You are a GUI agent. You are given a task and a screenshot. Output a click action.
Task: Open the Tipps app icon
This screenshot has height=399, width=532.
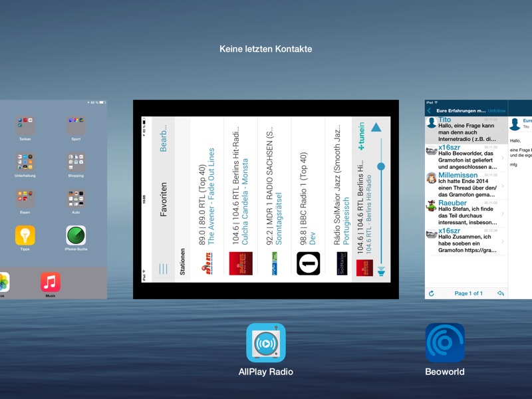coord(25,235)
